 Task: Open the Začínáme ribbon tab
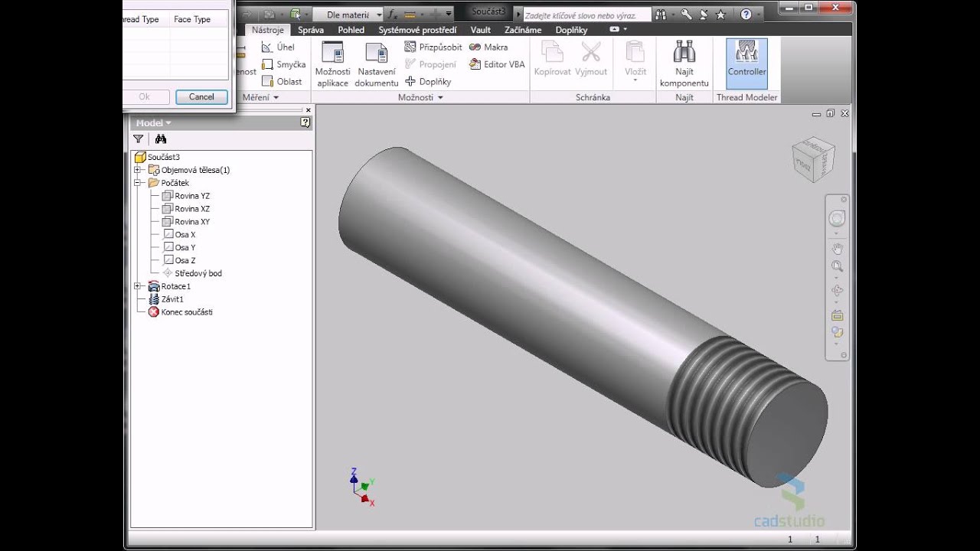coord(523,30)
